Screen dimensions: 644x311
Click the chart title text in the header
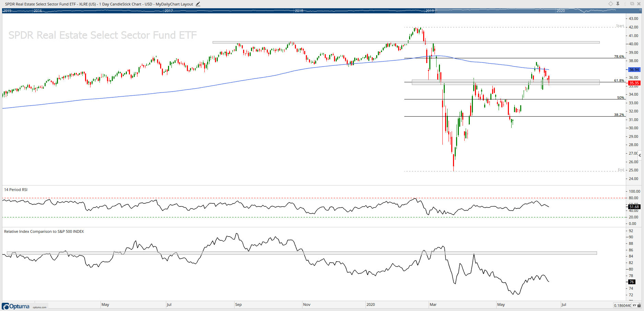tap(99, 4)
